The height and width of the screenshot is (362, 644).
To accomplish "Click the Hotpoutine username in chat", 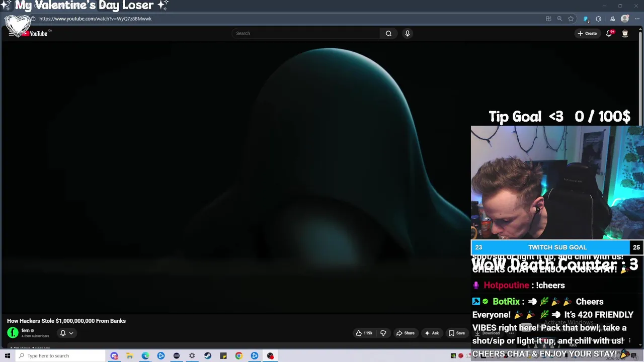I will (506, 285).
